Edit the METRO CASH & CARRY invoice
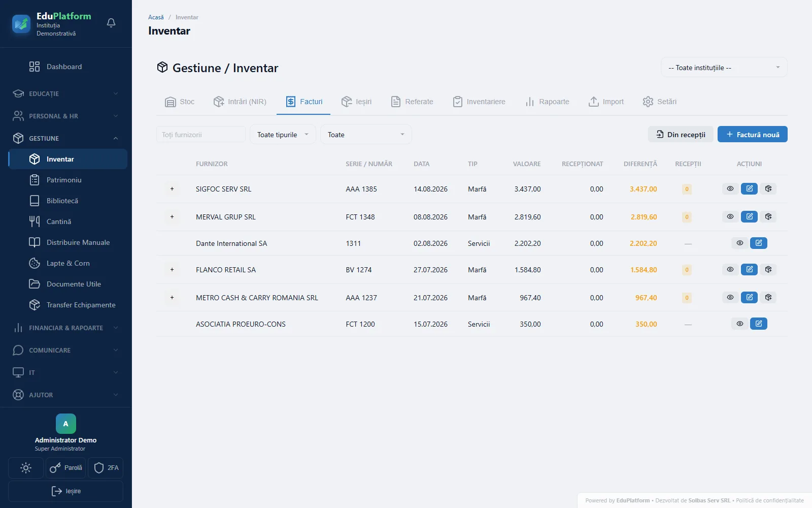The image size is (812, 508). (x=749, y=298)
